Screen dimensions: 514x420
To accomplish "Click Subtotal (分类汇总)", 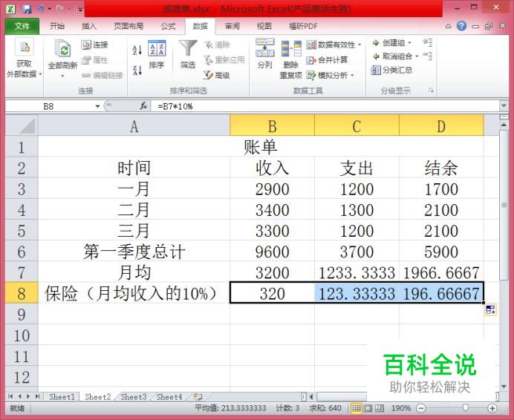I will coord(391,70).
